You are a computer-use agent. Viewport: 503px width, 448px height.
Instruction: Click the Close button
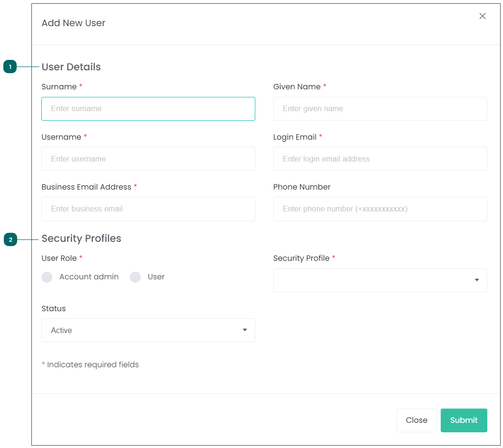point(416,420)
